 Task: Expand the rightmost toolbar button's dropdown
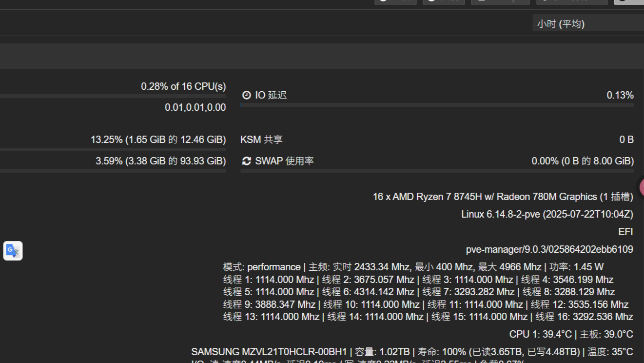(x=640, y=1)
